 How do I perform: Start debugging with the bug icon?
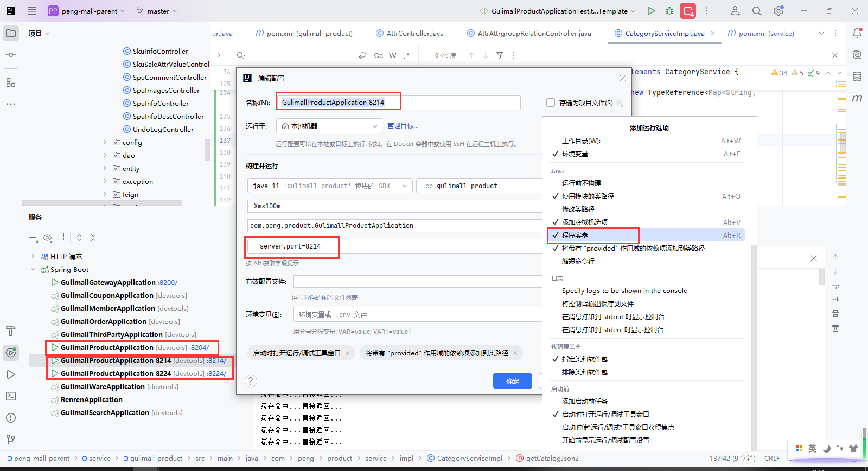pyautogui.click(x=669, y=11)
